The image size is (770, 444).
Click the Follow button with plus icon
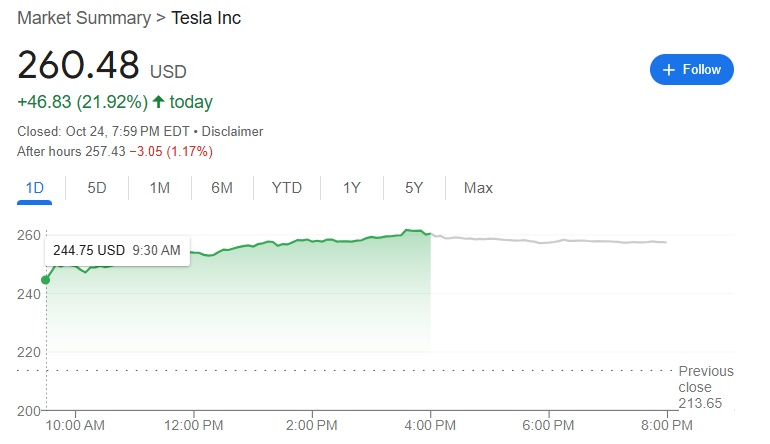point(691,70)
